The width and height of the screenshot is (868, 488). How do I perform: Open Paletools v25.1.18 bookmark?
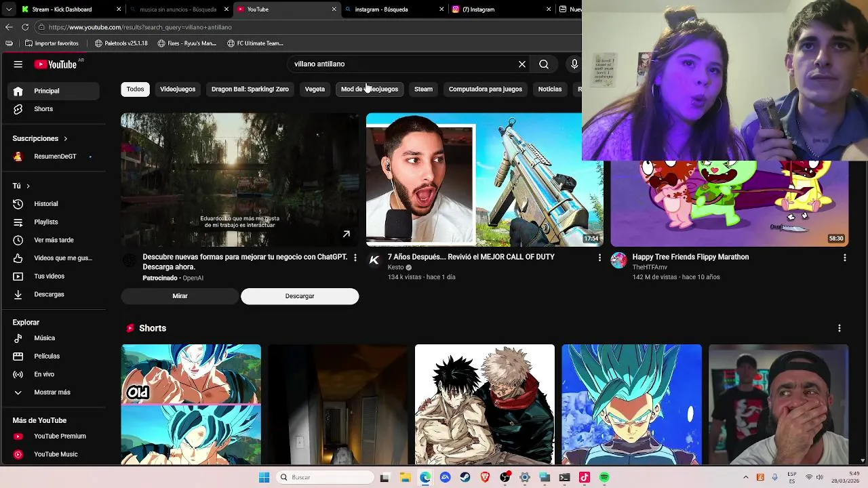point(121,43)
